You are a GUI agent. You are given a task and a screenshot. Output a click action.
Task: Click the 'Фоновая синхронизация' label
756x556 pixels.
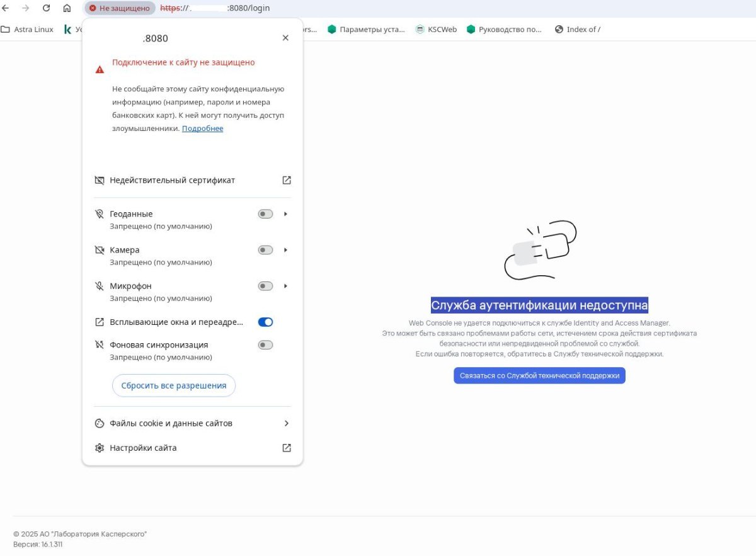pyautogui.click(x=159, y=345)
